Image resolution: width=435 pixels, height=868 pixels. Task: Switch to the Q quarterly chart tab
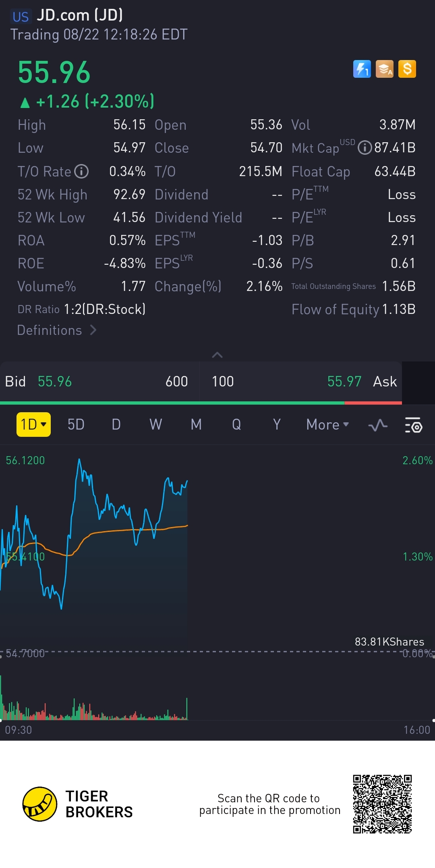[x=236, y=425]
